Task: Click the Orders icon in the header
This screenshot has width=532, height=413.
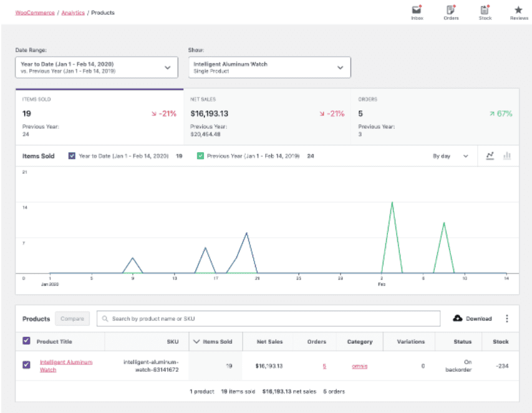Action: tap(450, 10)
